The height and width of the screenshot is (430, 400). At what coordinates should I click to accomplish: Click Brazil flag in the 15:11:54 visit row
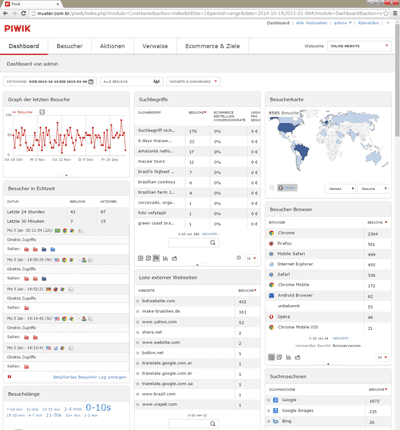coord(58,230)
